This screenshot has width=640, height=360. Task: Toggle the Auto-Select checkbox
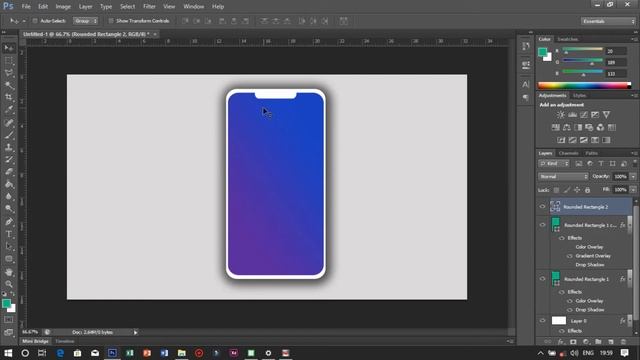[35, 21]
